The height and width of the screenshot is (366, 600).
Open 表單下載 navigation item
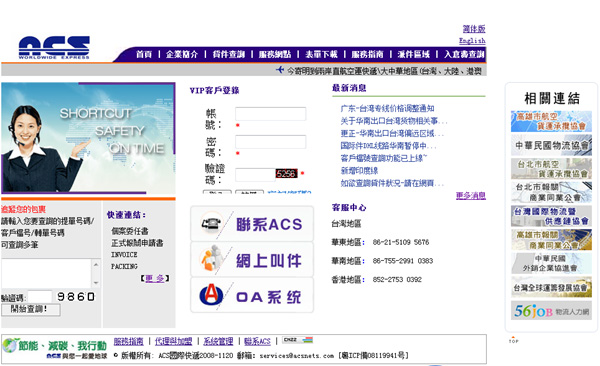[321, 54]
